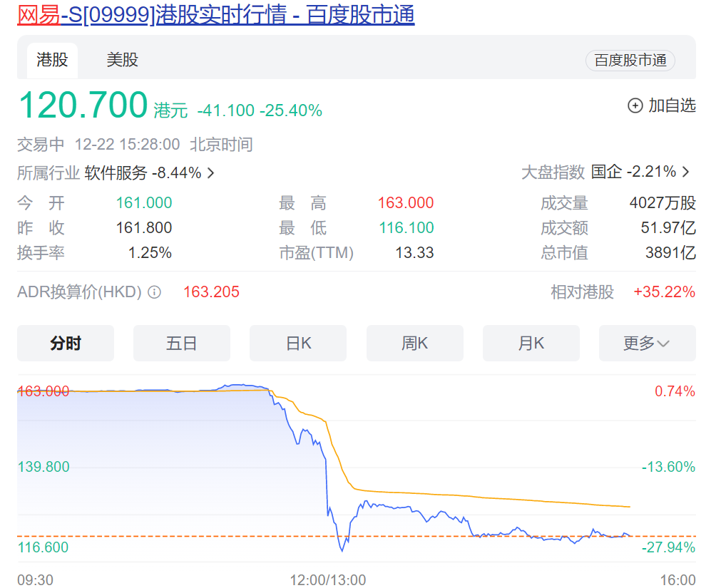The image size is (716, 588).
Task: Click the orange average price line end
Action: (x=630, y=507)
